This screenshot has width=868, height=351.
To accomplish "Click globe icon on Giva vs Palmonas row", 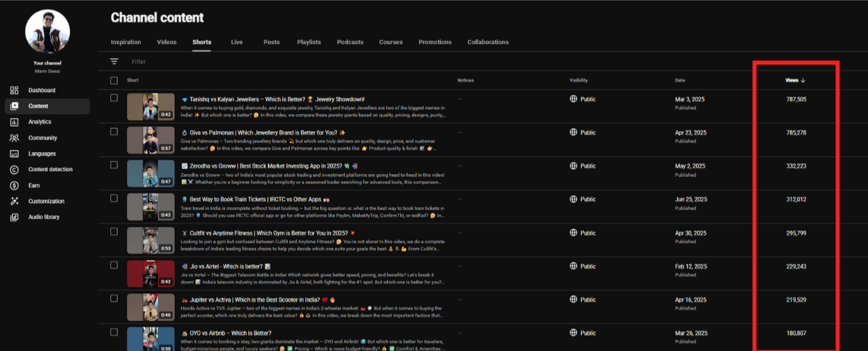I will [573, 132].
